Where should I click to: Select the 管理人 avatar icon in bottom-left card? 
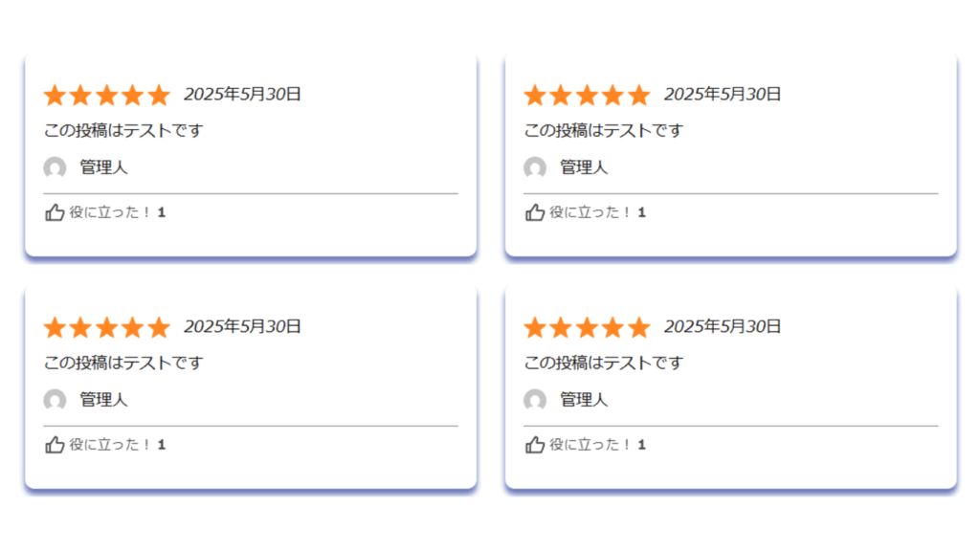(55, 400)
